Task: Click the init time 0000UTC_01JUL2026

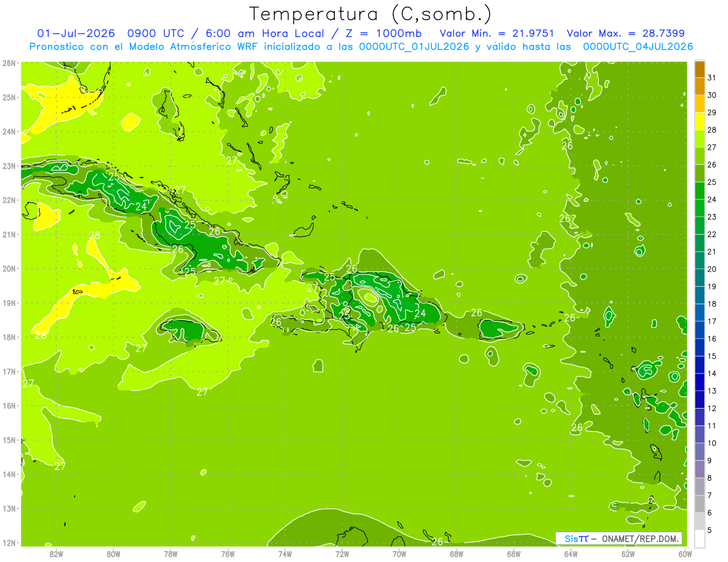Action: [414, 46]
